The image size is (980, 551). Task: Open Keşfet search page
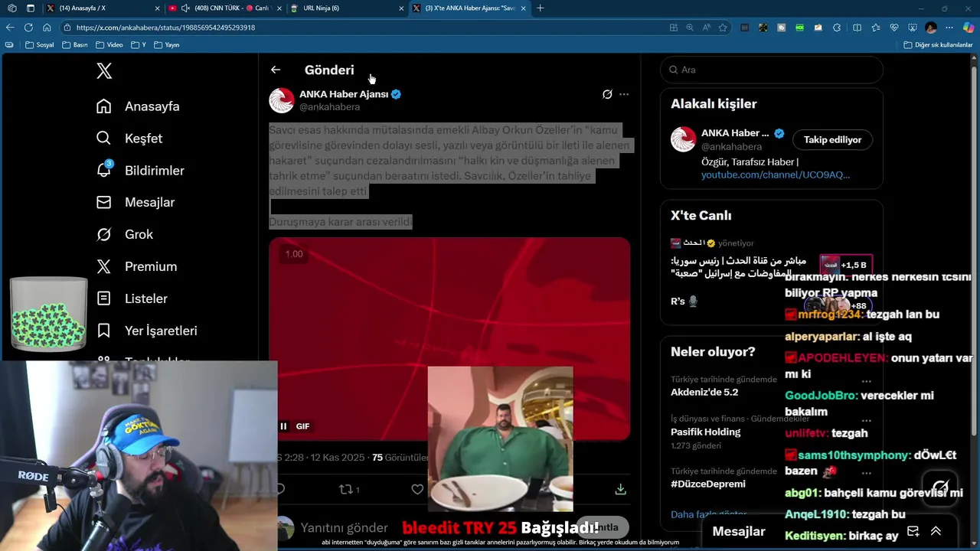pos(129,139)
